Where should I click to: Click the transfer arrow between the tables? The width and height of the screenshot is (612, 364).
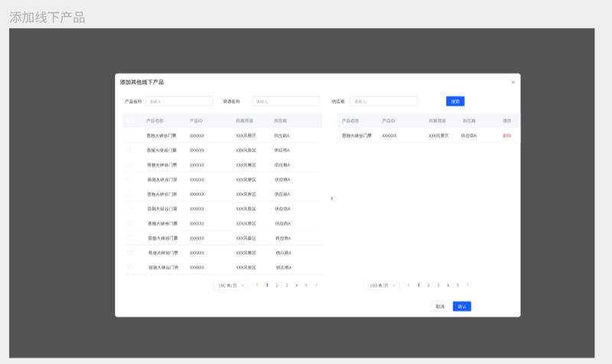332,199
